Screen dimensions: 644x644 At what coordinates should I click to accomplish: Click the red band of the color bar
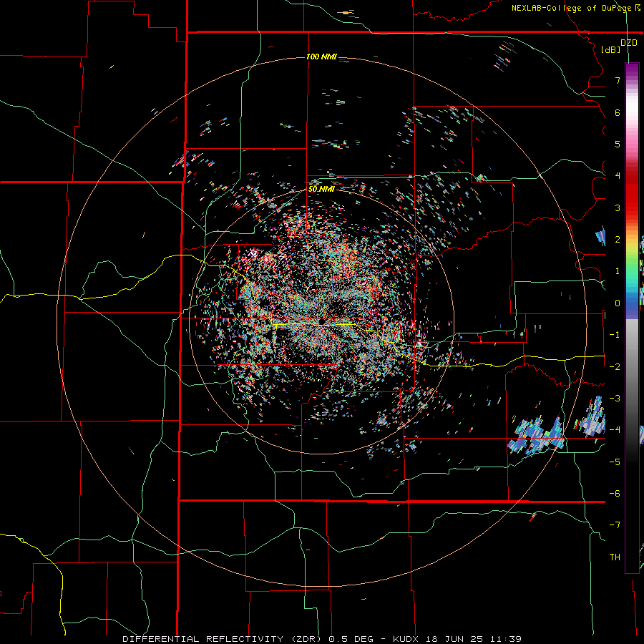(x=632, y=193)
